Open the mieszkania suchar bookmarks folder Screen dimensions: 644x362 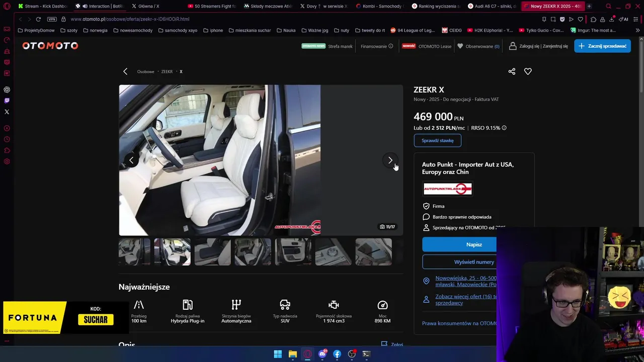[250, 30]
